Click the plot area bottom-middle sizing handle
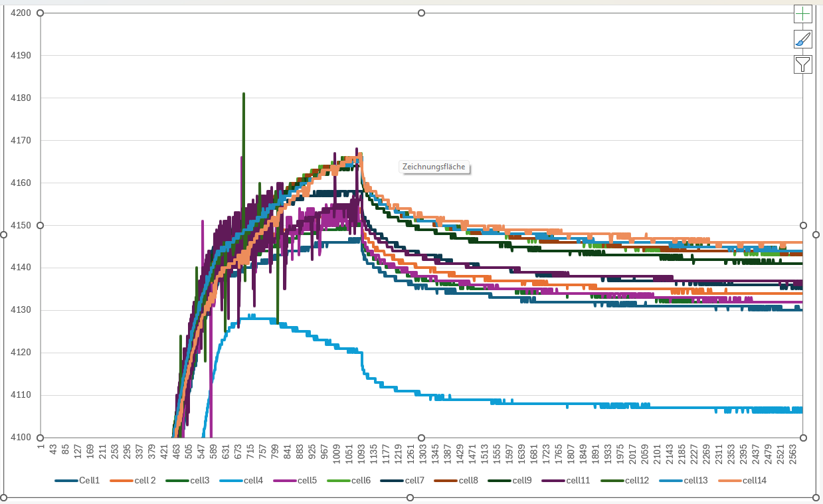This screenshot has height=504, width=823. click(x=421, y=438)
